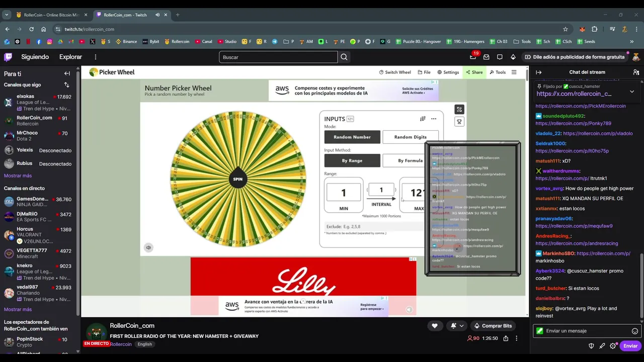Open the chat shield mode icon
The height and width of the screenshot is (362, 644).
(591, 346)
